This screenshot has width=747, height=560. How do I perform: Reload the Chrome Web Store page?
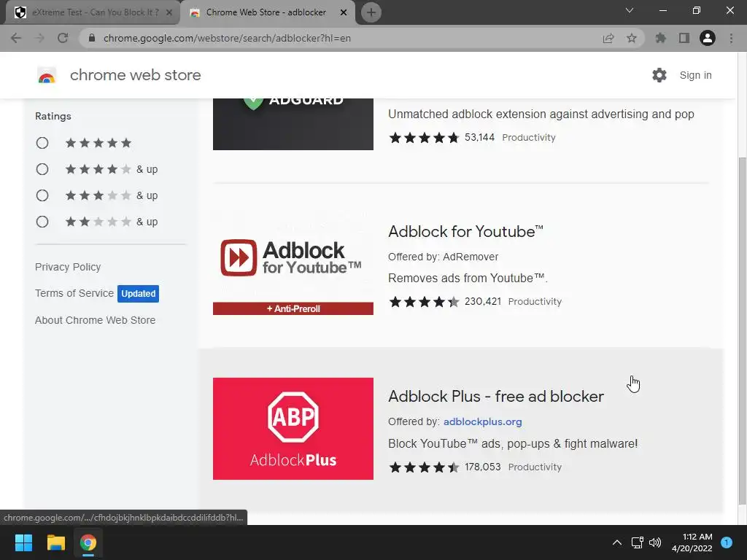coord(63,38)
